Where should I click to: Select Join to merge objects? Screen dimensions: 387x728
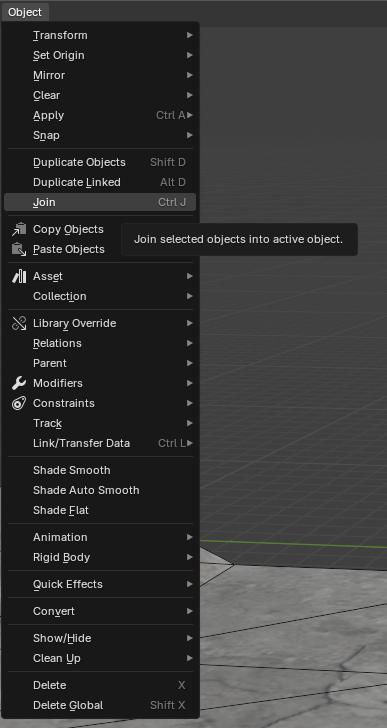[x=100, y=202]
